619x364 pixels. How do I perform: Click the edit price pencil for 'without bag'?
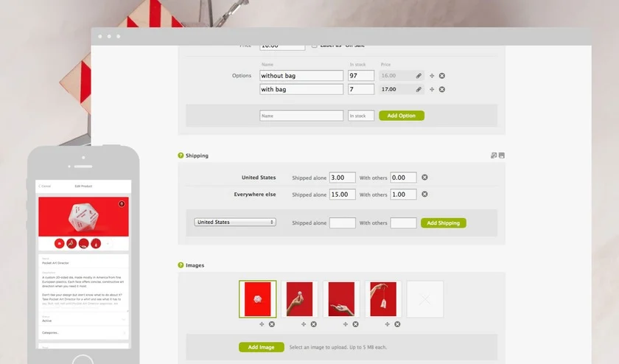[419, 76]
